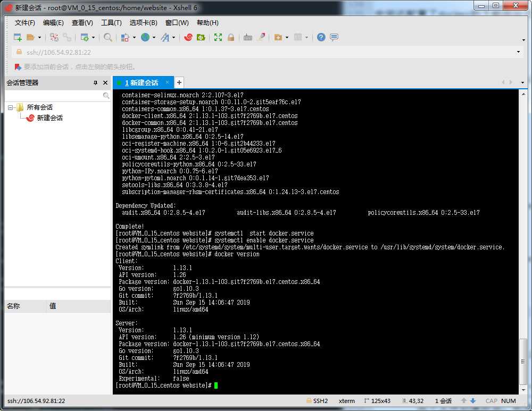
Task: Expand the globe icon dropdown arrow
Action: pyautogui.click(x=154, y=37)
